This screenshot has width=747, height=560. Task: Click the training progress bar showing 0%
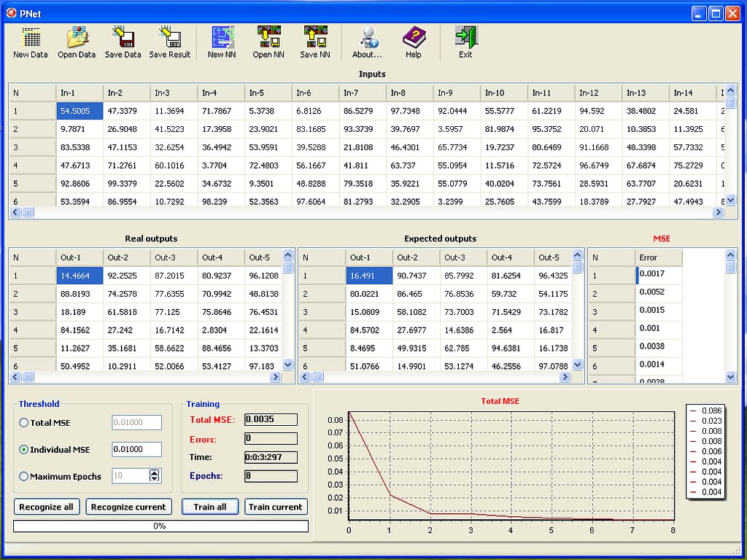tap(160, 526)
